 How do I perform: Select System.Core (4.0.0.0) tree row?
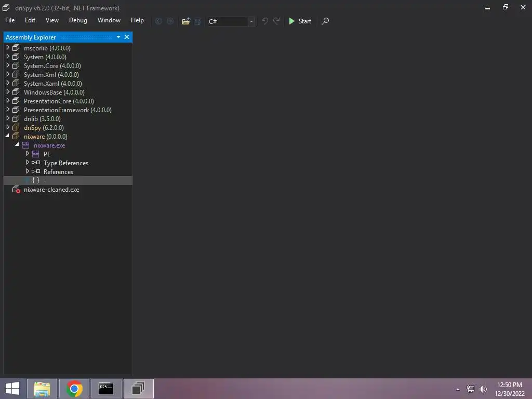(x=68, y=66)
